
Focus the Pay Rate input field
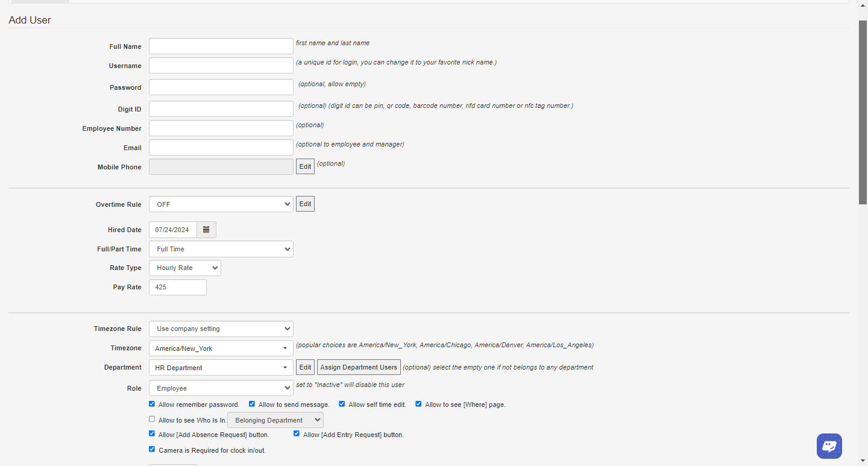click(x=178, y=288)
